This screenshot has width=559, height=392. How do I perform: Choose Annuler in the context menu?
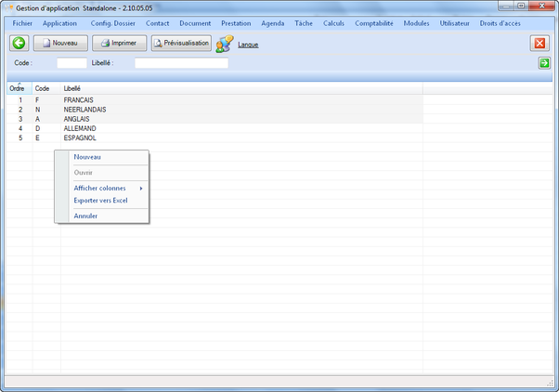[x=85, y=216]
